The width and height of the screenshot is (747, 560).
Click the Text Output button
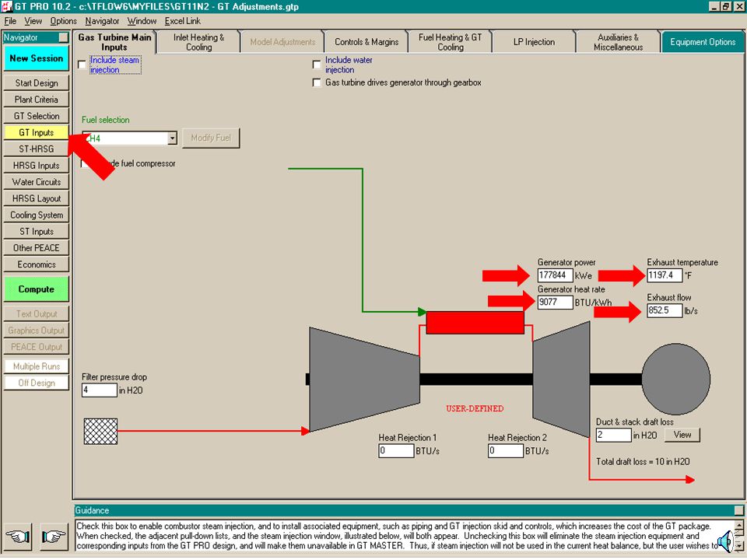[x=37, y=313]
